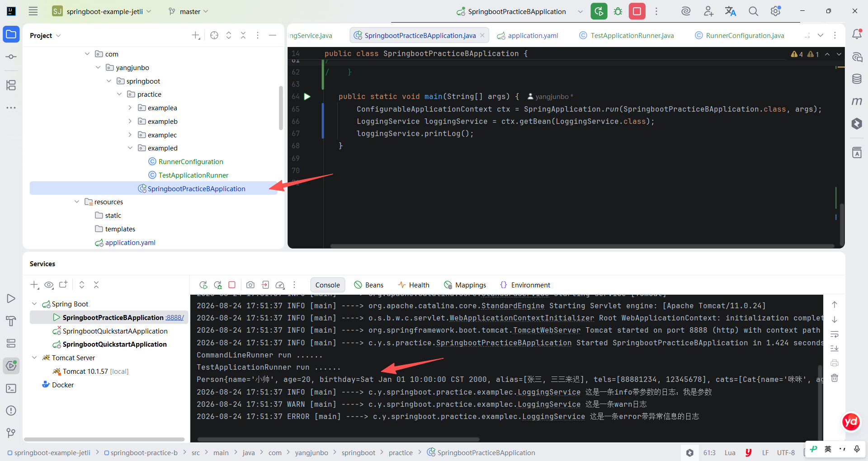Image resolution: width=868 pixels, height=461 pixels.
Task: Toggle the Services tool window button
Action: (x=11, y=366)
